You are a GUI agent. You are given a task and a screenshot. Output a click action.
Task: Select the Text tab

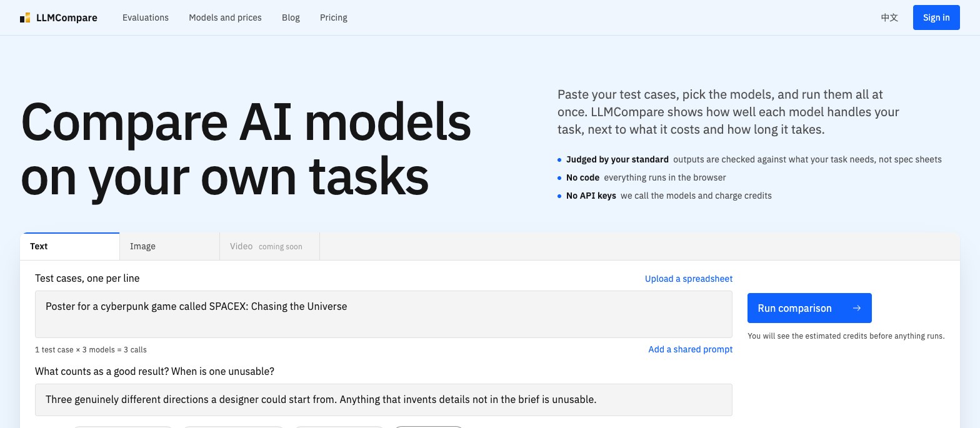(70, 246)
